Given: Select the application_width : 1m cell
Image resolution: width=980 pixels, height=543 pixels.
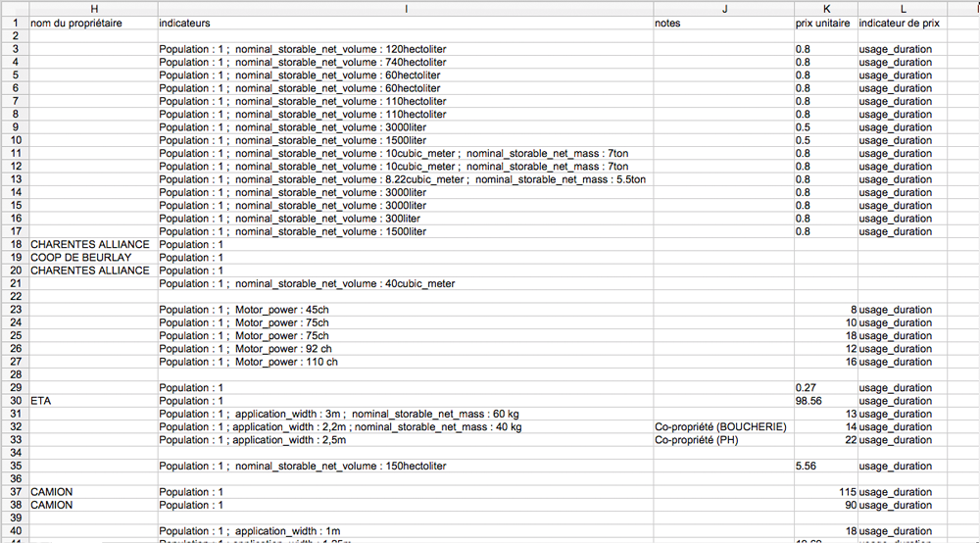Looking at the screenshot, I should [406, 531].
